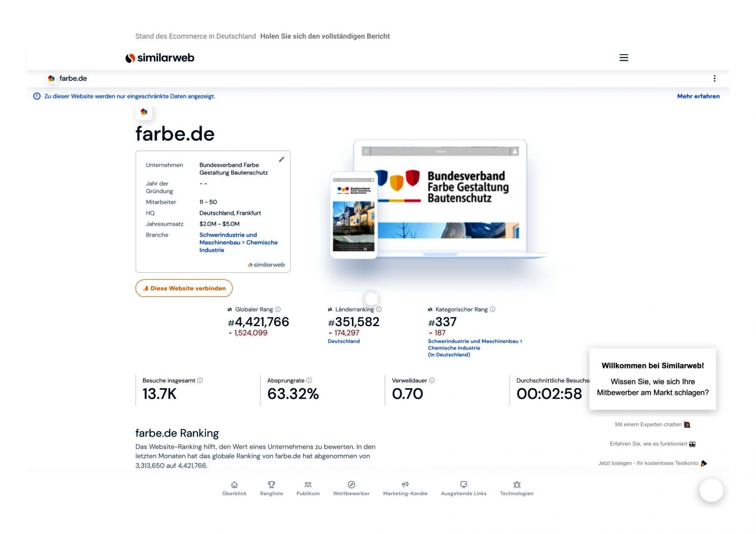
Task: Click the info icon next to Länderranking
Action: (x=379, y=309)
